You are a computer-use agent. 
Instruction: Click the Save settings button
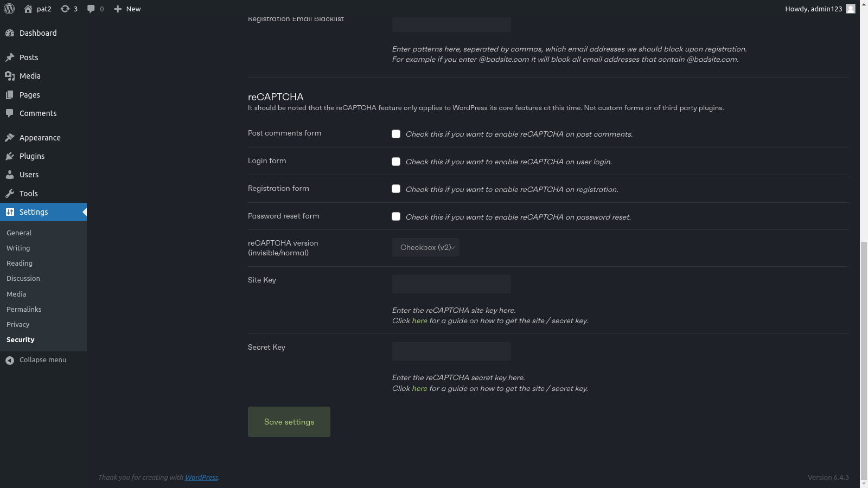[289, 422]
